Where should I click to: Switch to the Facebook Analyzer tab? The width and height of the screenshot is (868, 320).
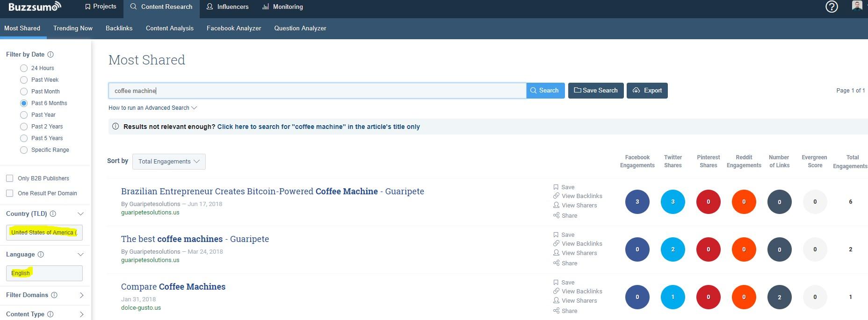point(234,28)
